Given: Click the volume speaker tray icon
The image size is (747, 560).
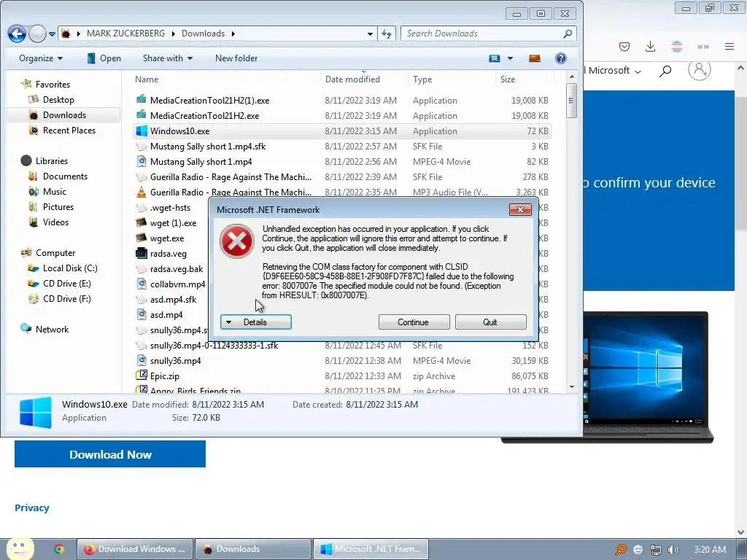Looking at the screenshot, I should pos(673,550).
